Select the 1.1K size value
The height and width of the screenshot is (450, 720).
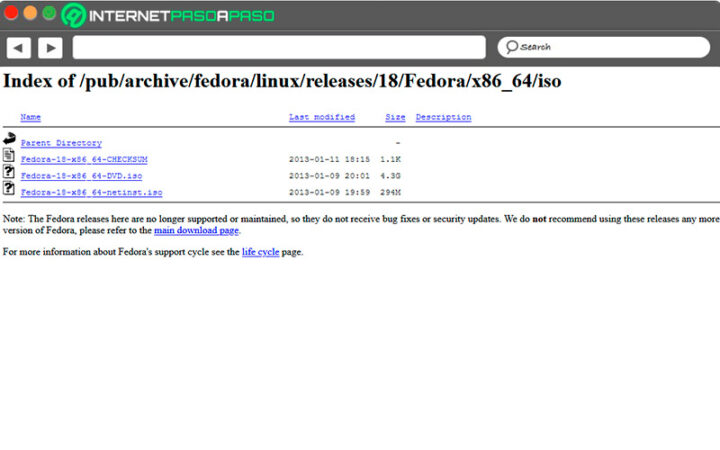click(x=390, y=159)
